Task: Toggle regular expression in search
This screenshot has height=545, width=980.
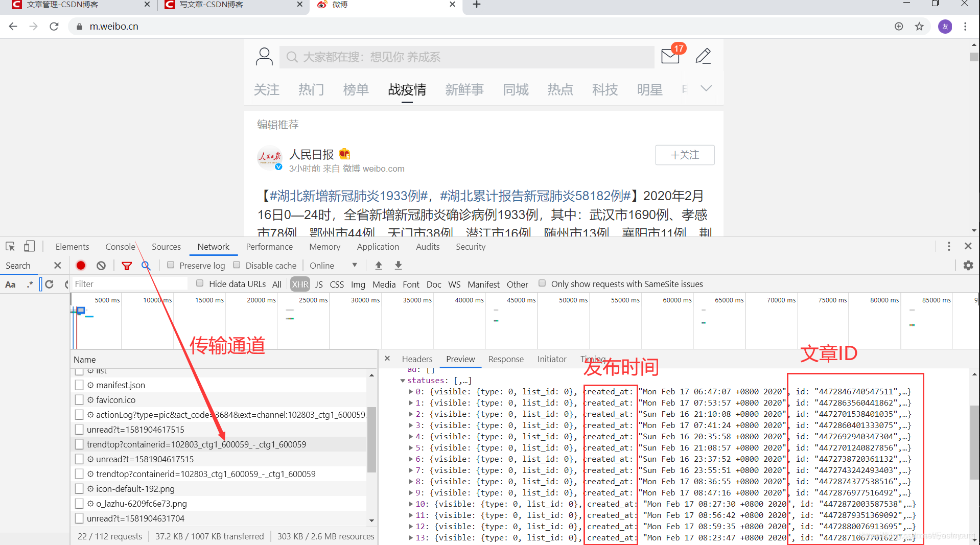Action: pos(30,285)
